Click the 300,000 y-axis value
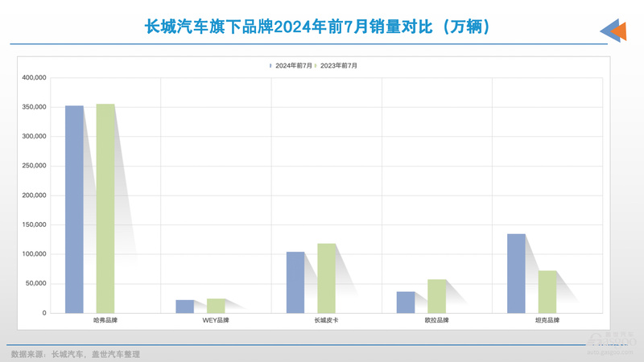 pyautogui.click(x=34, y=136)
